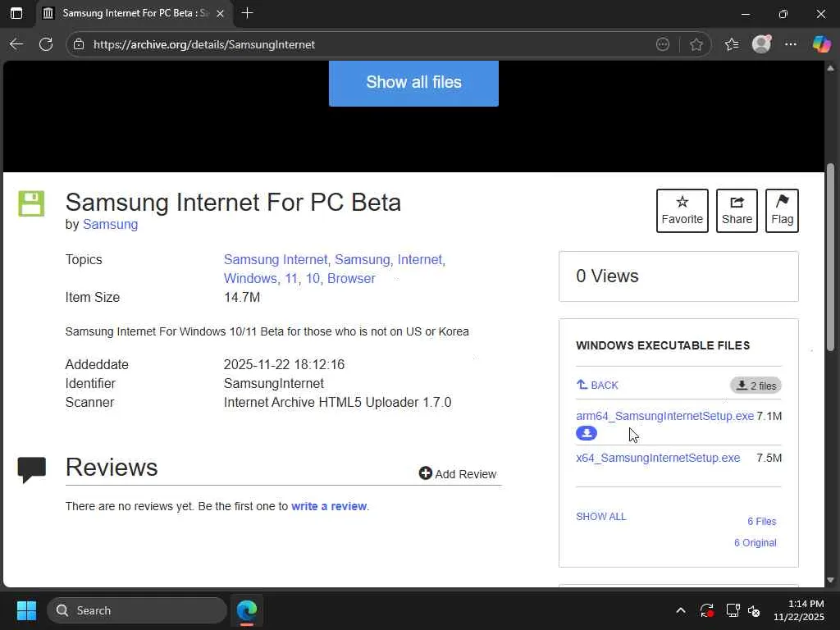The width and height of the screenshot is (840, 630).
Task: Flag this archive item
Action: coord(782,211)
